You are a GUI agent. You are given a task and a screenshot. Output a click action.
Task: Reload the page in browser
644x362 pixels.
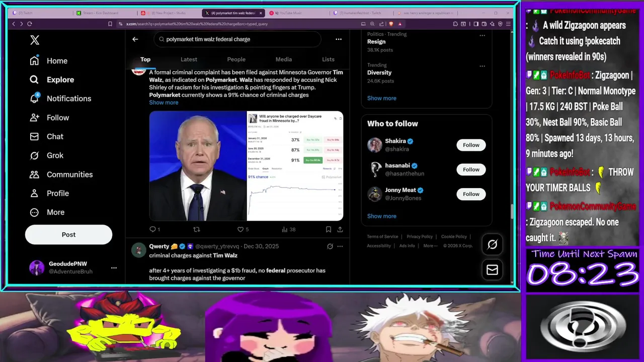(30, 24)
